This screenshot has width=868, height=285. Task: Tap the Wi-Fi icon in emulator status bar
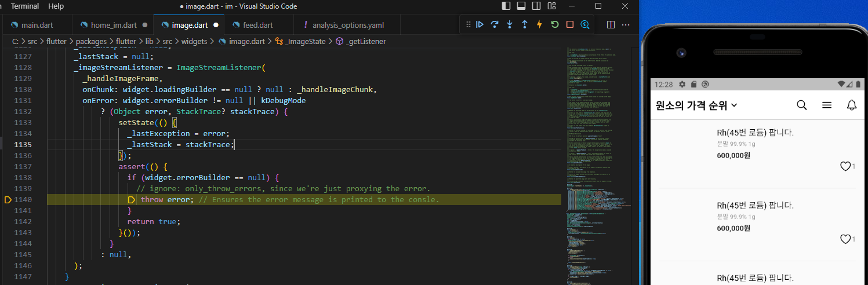(842, 85)
